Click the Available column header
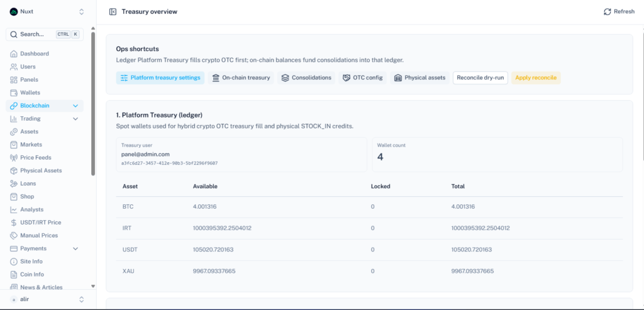The height and width of the screenshot is (310, 644). click(205, 186)
